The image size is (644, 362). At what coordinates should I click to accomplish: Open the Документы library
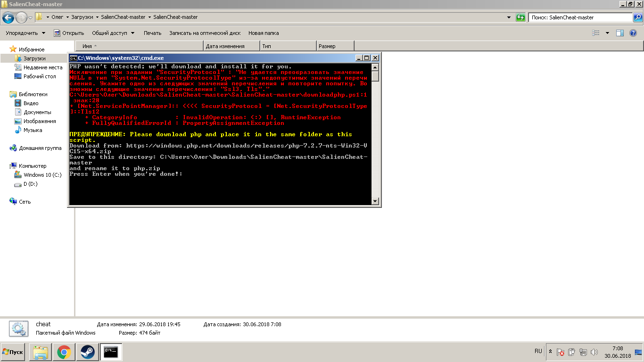click(37, 112)
